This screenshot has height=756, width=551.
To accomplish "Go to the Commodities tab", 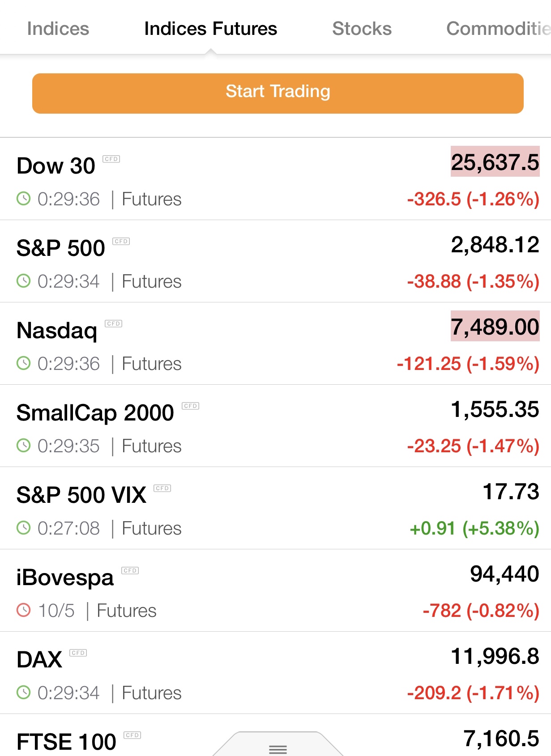I will [498, 29].
